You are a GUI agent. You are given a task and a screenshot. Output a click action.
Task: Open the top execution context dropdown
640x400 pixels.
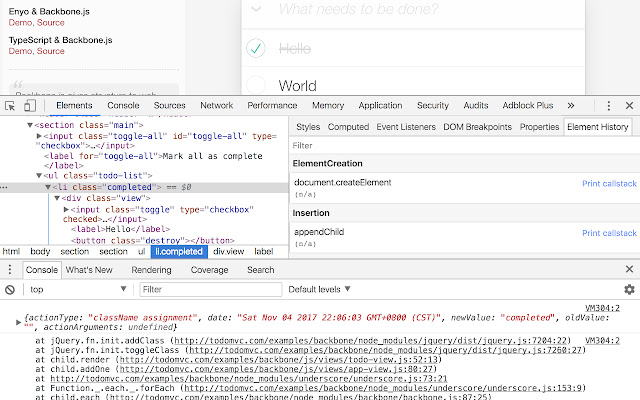point(78,289)
